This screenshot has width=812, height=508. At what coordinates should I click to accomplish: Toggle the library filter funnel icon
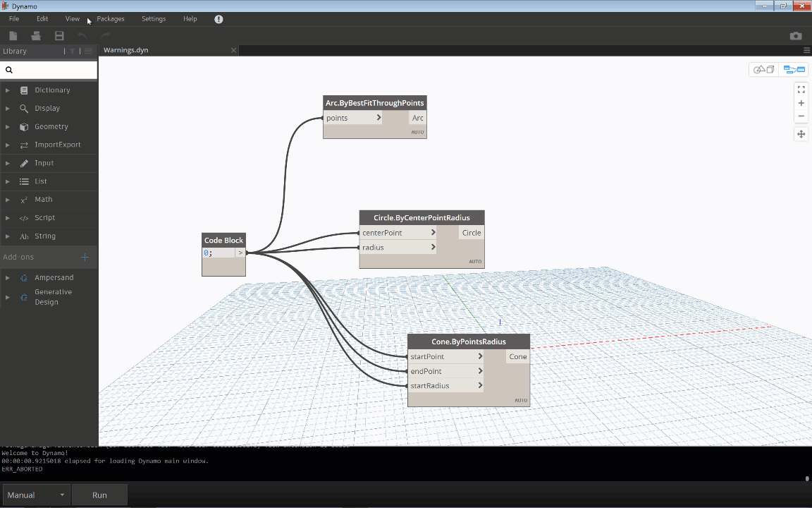click(72, 51)
